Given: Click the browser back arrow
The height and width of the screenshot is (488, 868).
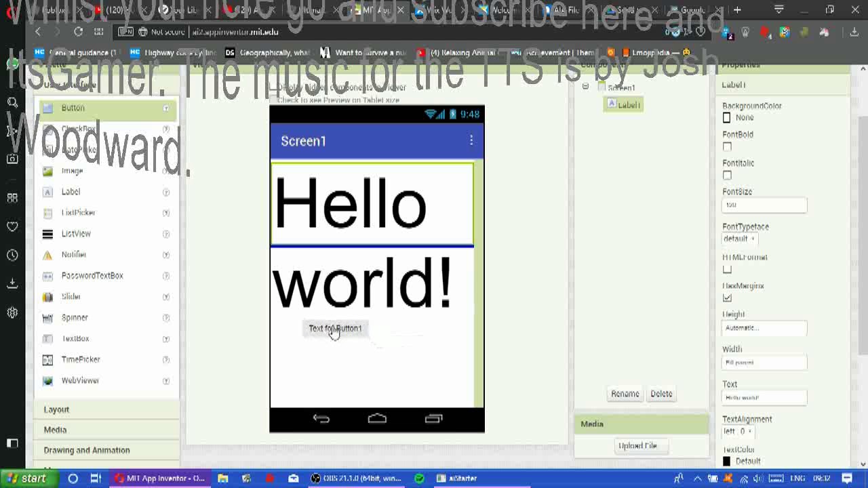Looking at the screenshot, I should 38,32.
